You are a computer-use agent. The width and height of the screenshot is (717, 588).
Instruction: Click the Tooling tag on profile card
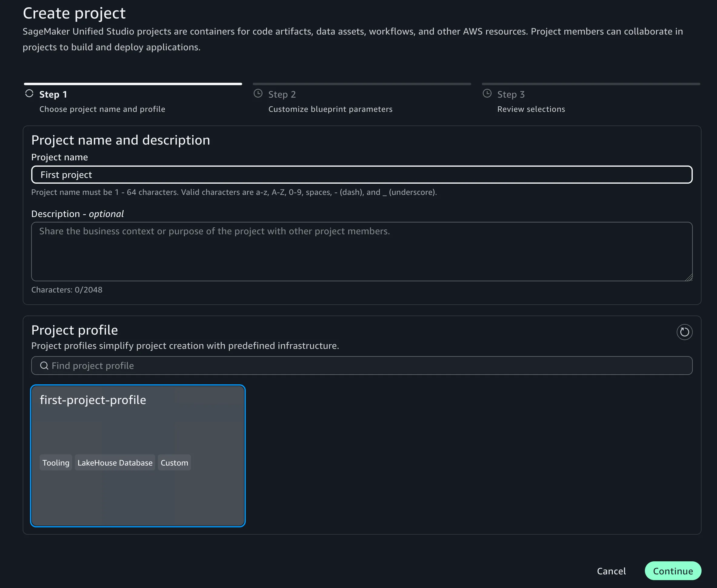point(56,463)
